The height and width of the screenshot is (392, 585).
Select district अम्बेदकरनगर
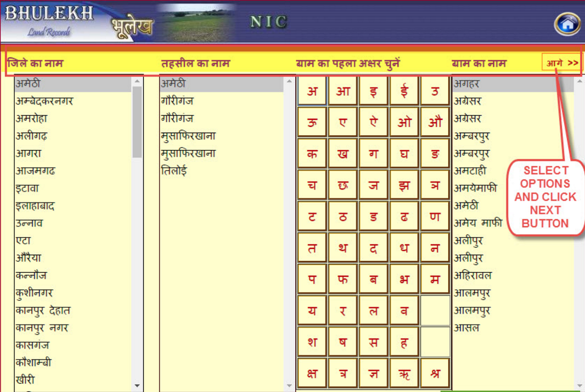pyautogui.click(x=73, y=101)
